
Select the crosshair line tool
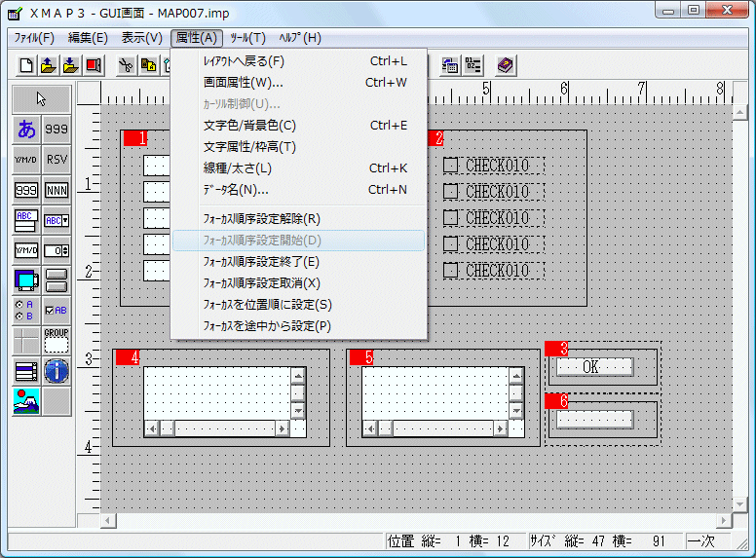tap(26, 341)
